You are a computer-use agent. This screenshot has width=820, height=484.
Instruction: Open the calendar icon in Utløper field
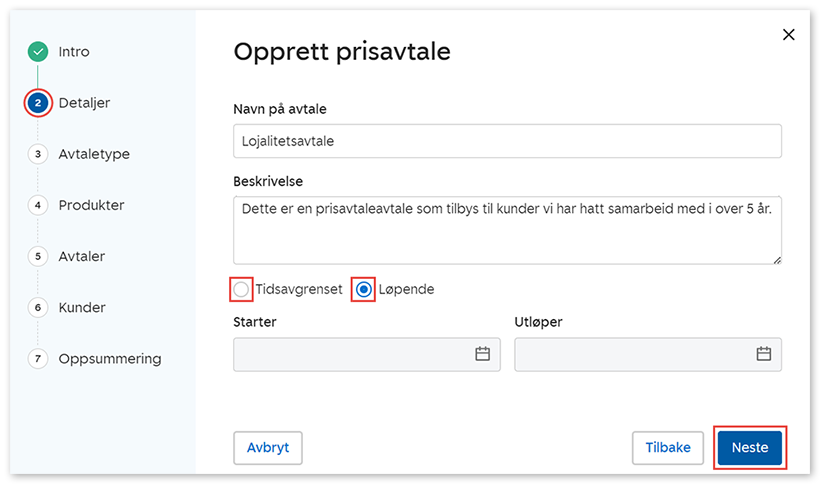point(764,354)
